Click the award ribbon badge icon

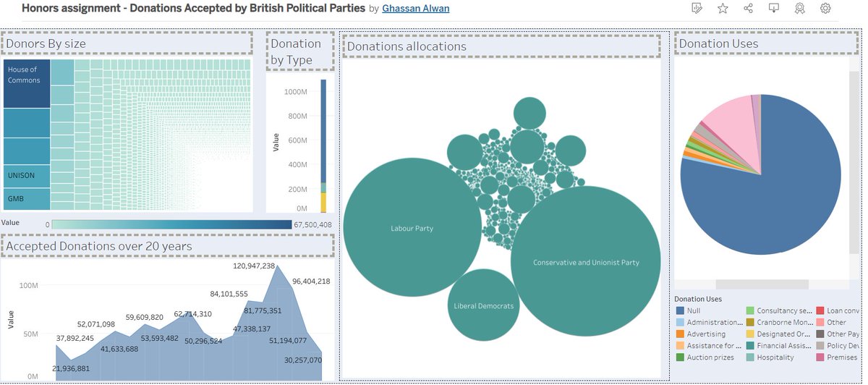[799, 9]
